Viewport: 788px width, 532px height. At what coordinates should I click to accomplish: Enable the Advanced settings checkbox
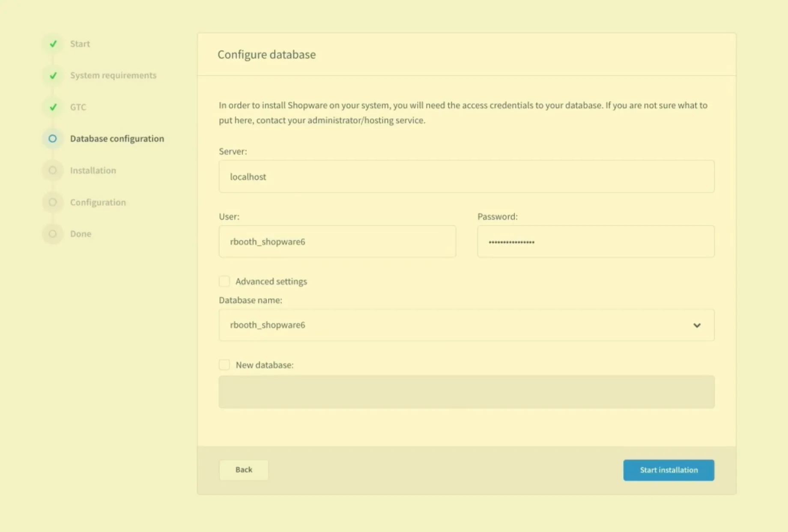tap(224, 281)
